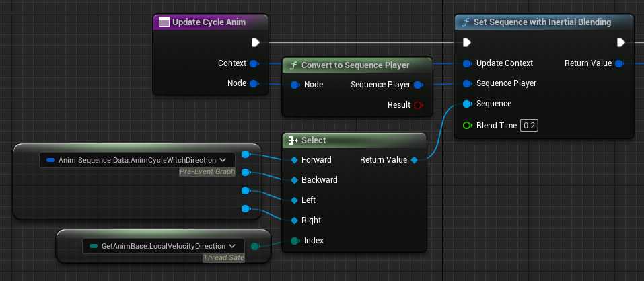The image size is (644, 281).
Task: Click output pin wired to Forward
Action: [x=246, y=154]
